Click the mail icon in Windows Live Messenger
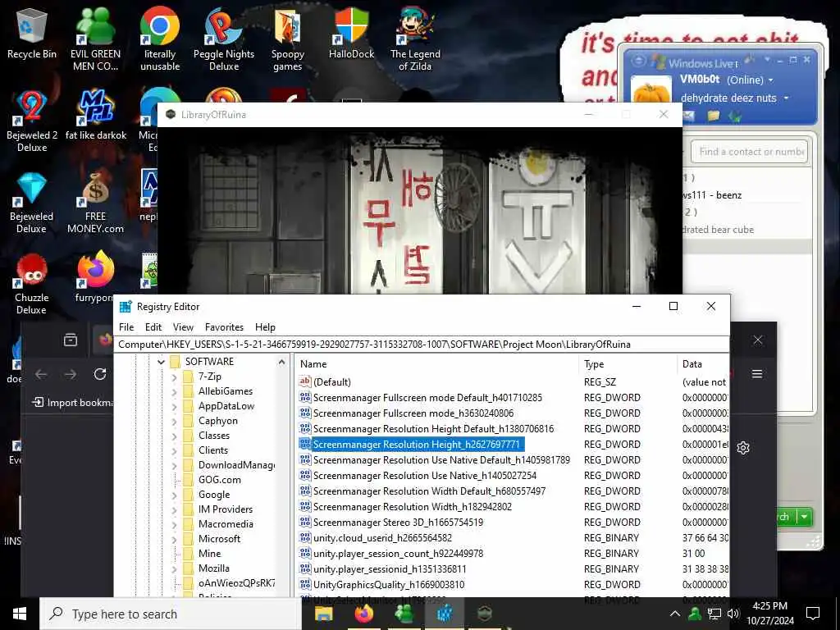Screen dimensions: 840x630 pos(688,116)
